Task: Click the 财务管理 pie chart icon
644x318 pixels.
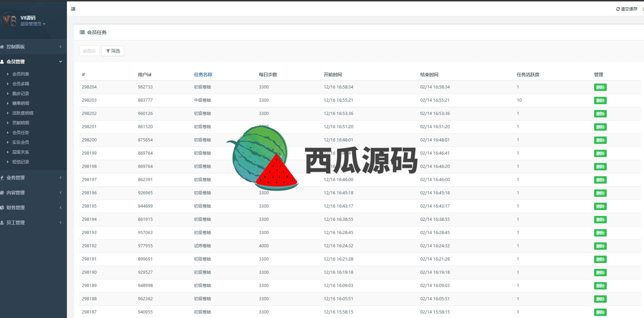Action: point(2,208)
